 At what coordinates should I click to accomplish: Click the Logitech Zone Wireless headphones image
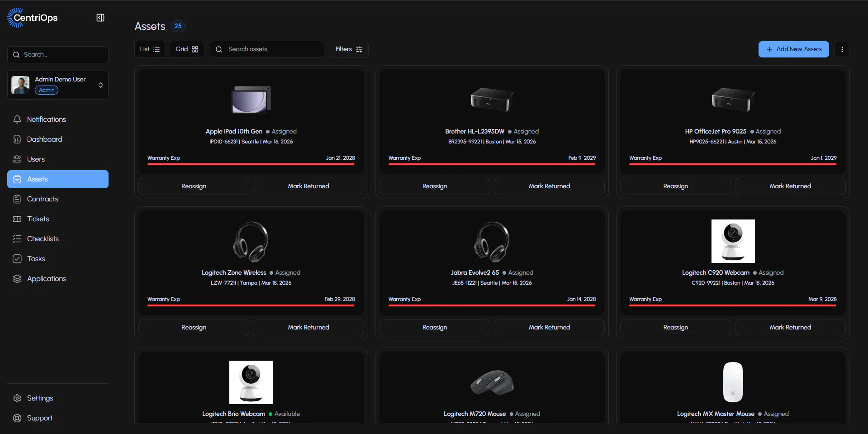coord(251,241)
